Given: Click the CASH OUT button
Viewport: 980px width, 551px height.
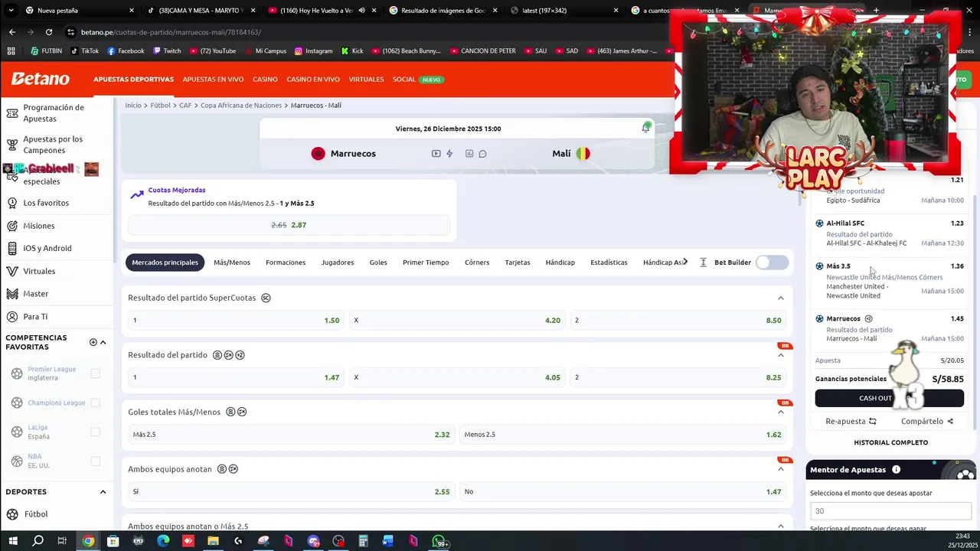Looking at the screenshot, I should pyautogui.click(x=889, y=398).
